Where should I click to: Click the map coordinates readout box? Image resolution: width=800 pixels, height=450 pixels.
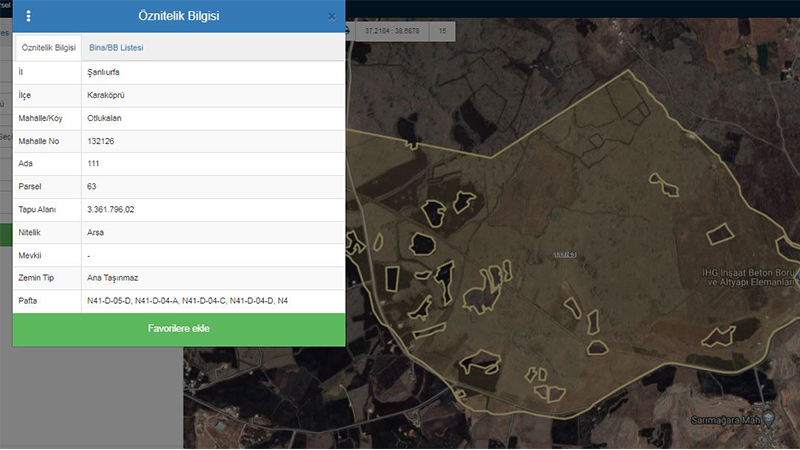click(x=391, y=32)
